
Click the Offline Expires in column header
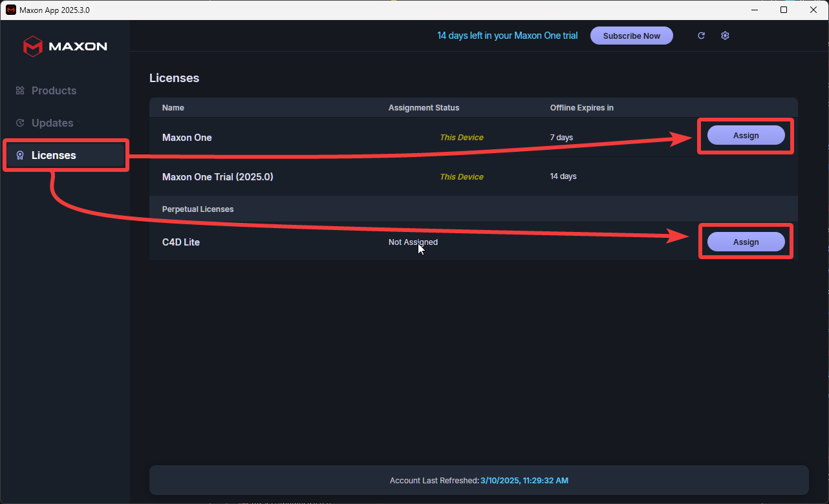[582, 108]
